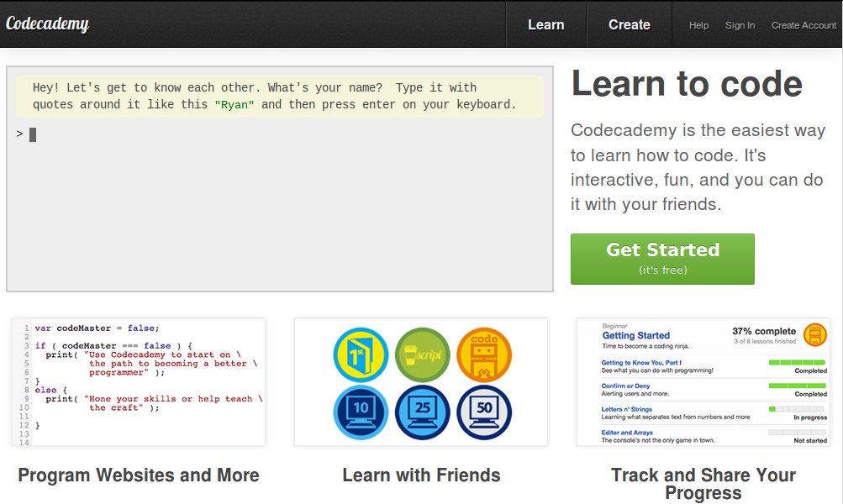843x504 pixels.
Task: Click the 3 of 8 lessons finished text
Action: [x=765, y=342]
